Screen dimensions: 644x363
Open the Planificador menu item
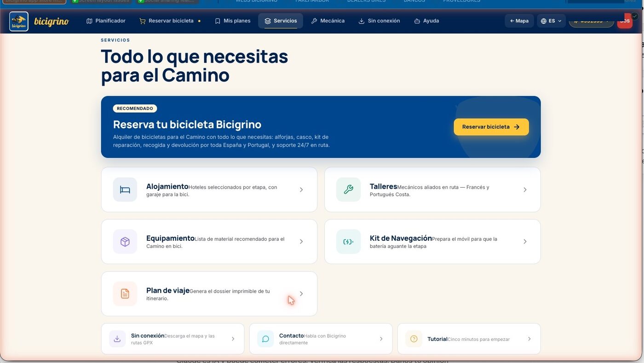pos(106,21)
